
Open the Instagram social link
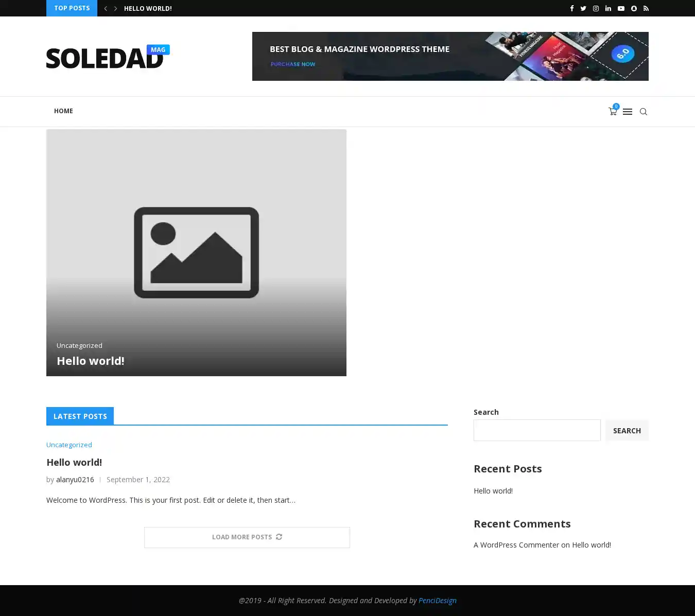[x=596, y=8]
